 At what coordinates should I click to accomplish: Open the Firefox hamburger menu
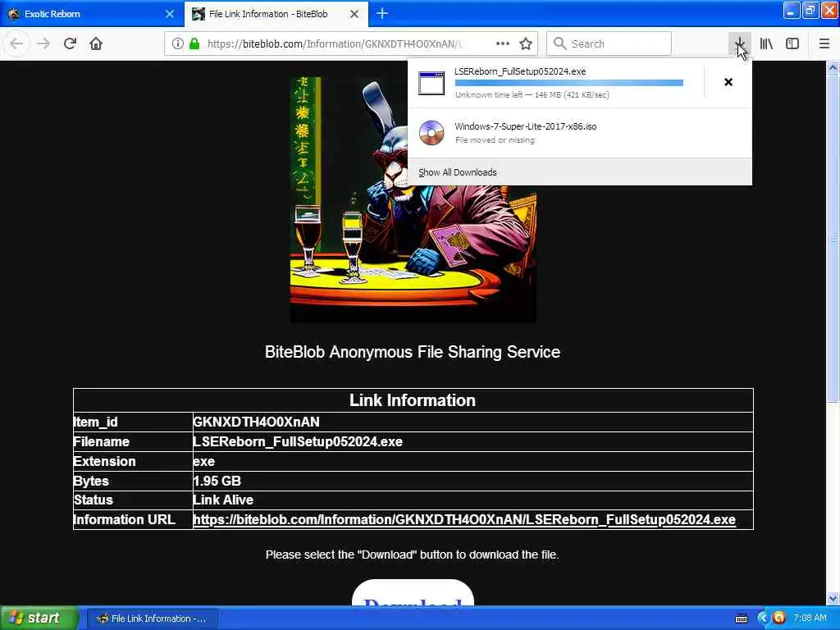click(x=824, y=44)
